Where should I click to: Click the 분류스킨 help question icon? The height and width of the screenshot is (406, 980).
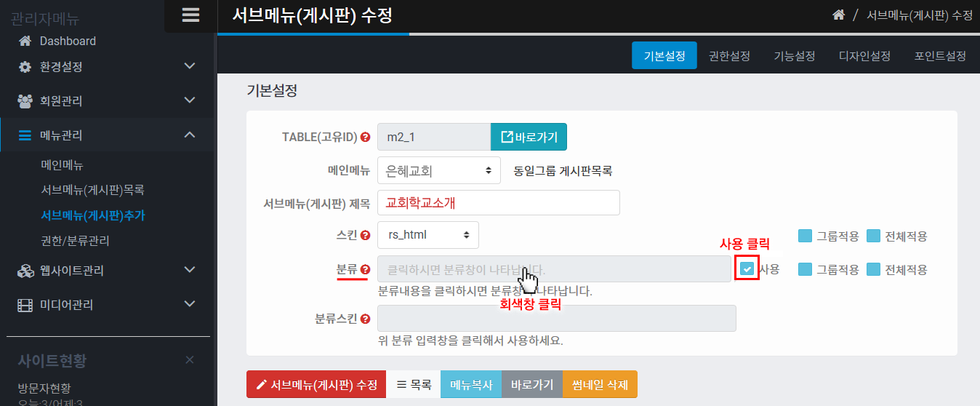pos(365,319)
